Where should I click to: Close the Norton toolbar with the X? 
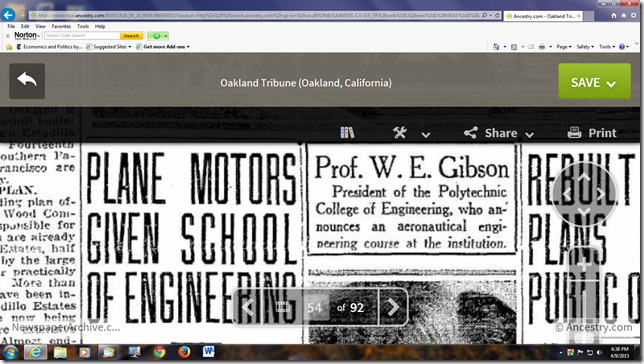click(x=7, y=36)
